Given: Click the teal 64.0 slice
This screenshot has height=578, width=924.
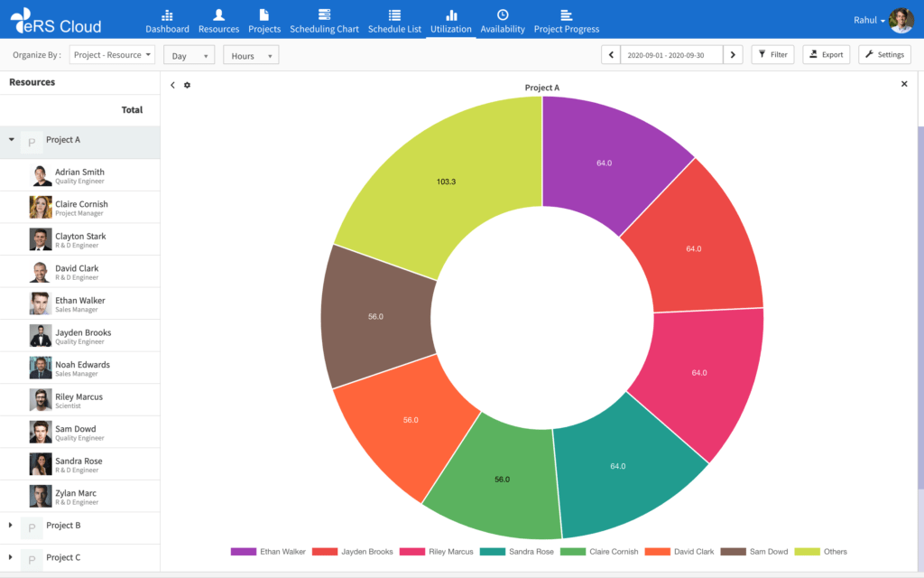Looking at the screenshot, I should point(618,466).
